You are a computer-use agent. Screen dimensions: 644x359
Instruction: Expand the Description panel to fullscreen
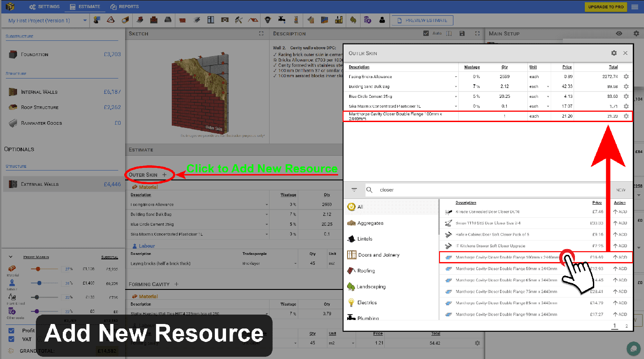(478, 34)
